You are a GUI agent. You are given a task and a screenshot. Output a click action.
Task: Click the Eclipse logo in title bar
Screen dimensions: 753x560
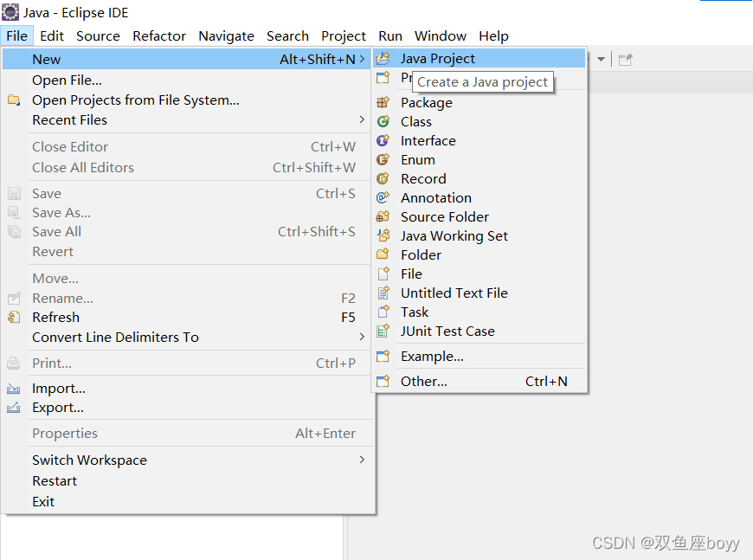[x=10, y=12]
